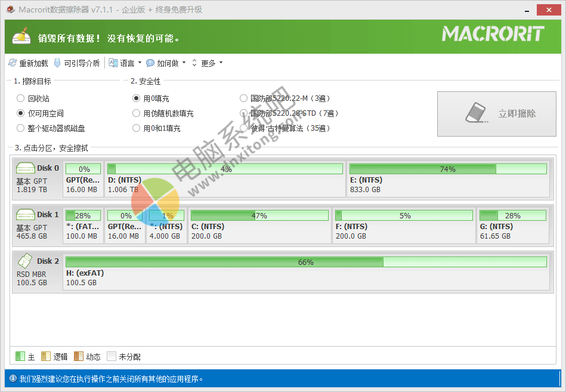Image resolution: width=566 pixels, height=392 pixels.
Task: Choose 用伪随机数填充 security method
Action: pos(137,113)
